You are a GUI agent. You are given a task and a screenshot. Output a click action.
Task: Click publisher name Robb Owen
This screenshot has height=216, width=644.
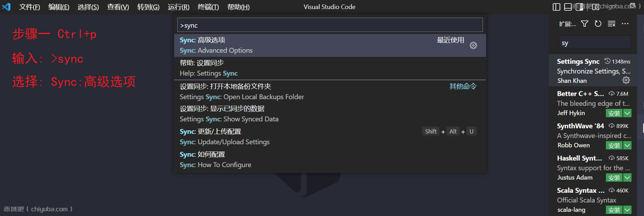[x=573, y=145]
